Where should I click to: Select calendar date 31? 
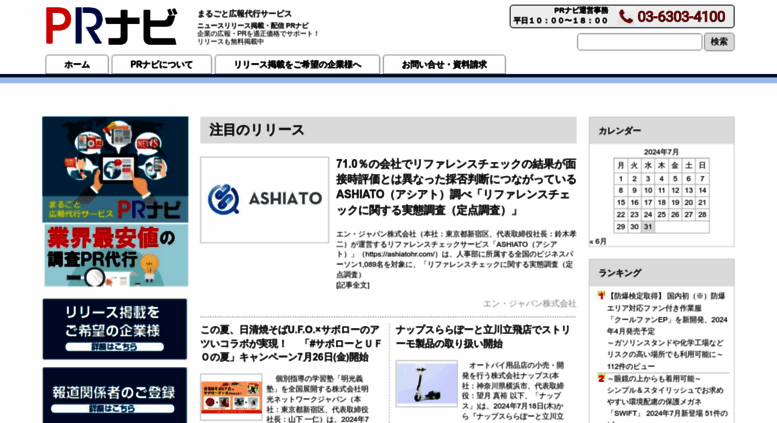(x=648, y=227)
